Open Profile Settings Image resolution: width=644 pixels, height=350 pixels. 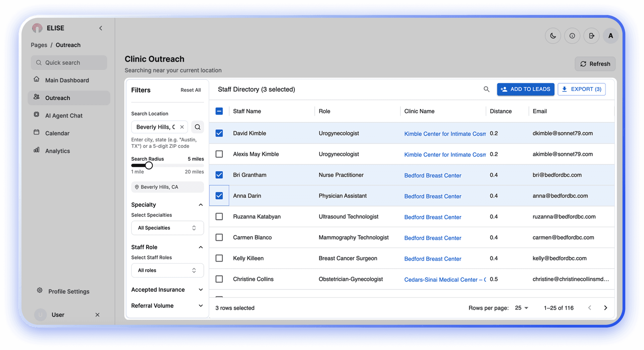point(69,291)
